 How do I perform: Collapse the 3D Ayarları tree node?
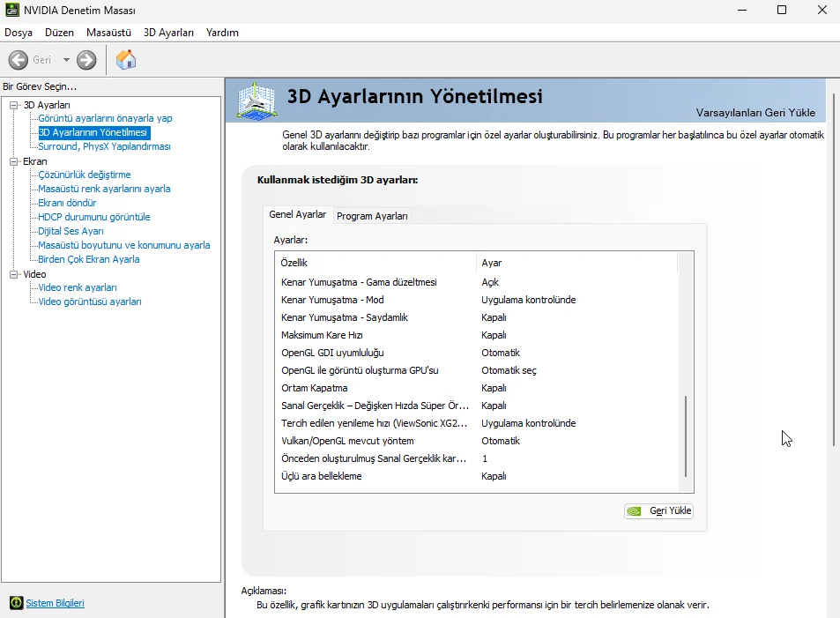coord(14,105)
